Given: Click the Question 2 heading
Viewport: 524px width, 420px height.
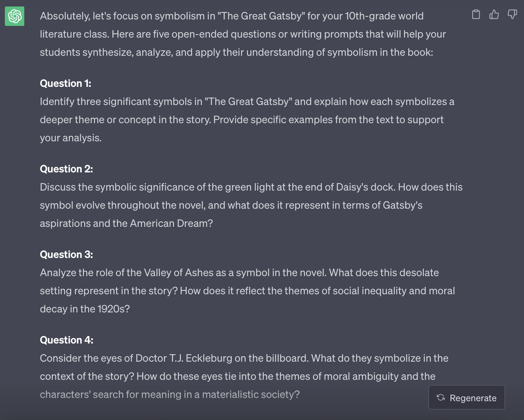Looking at the screenshot, I should point(66,169).
